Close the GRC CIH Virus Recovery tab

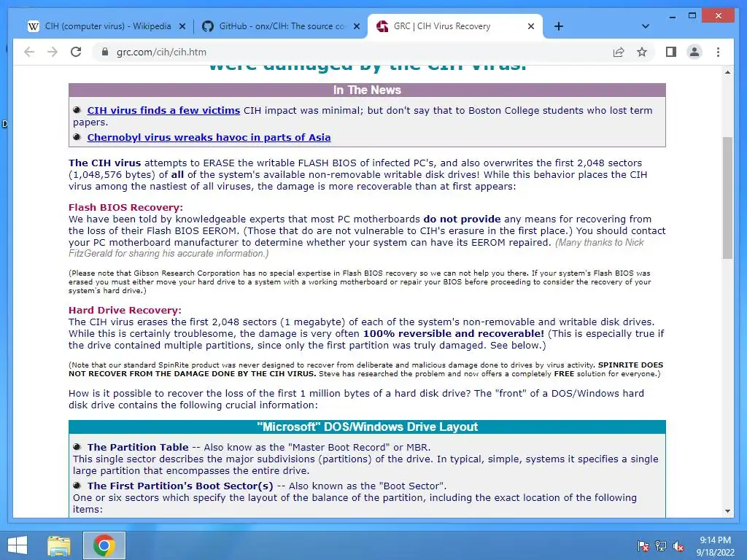[531, 27]
